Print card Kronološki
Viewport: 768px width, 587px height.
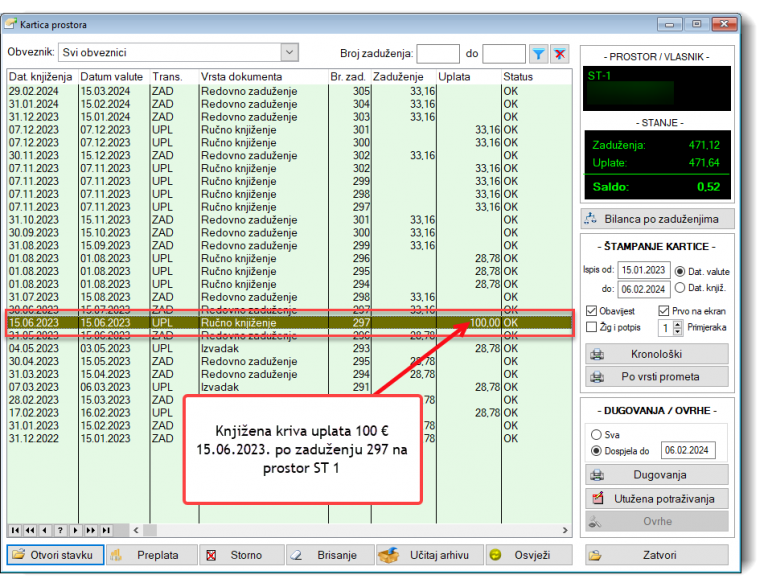657,354
